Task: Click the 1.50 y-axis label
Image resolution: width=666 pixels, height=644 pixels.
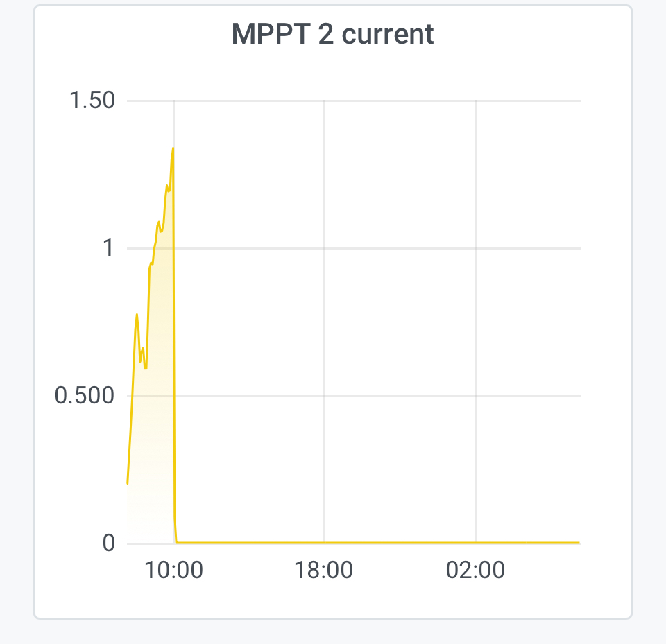Action: (x=91, y=101)
